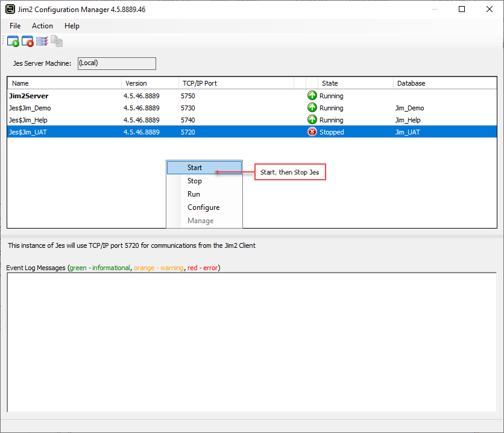Select Configure in the context menu
Screen dimensions: 504x433
click(203, 207)
